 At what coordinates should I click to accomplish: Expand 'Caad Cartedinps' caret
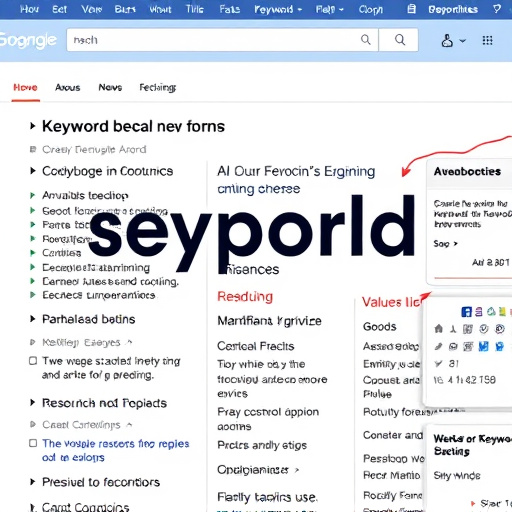(130, 425)
